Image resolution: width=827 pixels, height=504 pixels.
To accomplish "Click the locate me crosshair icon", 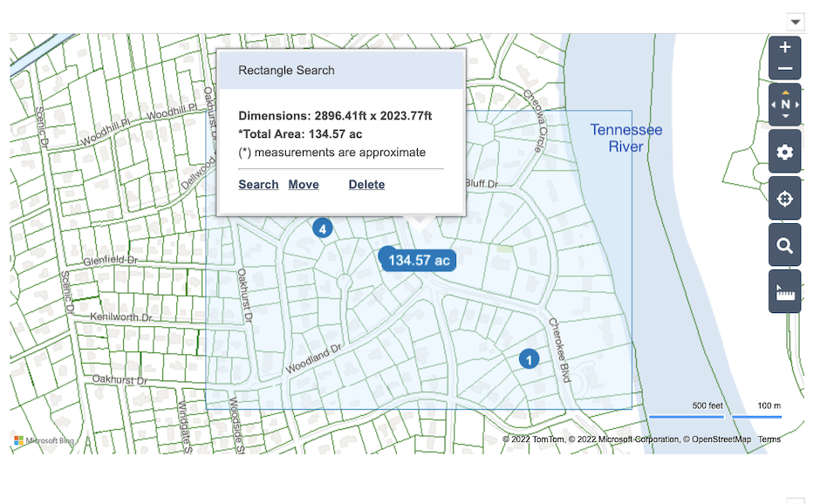I will (784, 199).
